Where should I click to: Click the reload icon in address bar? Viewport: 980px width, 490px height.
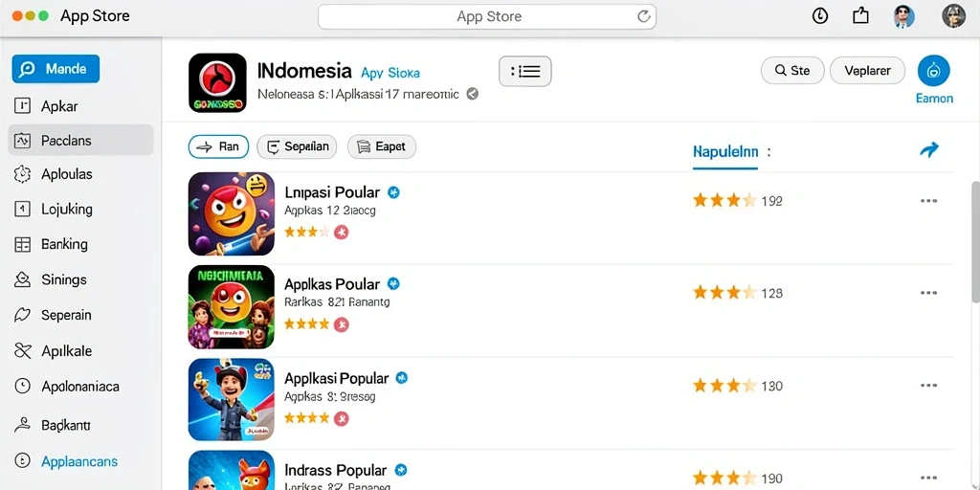644,17
